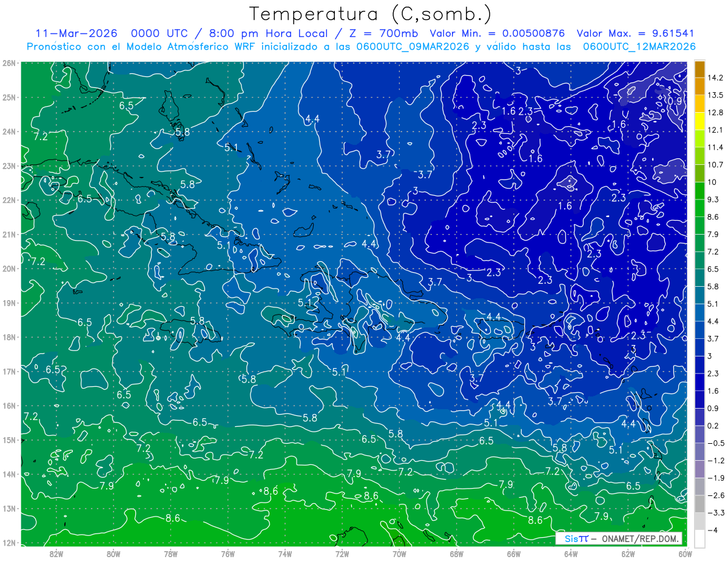The width and height of the screenshot is (728, 562).
Task: Click the 16N latitude axis label
Action: click(x=8, y=406)
